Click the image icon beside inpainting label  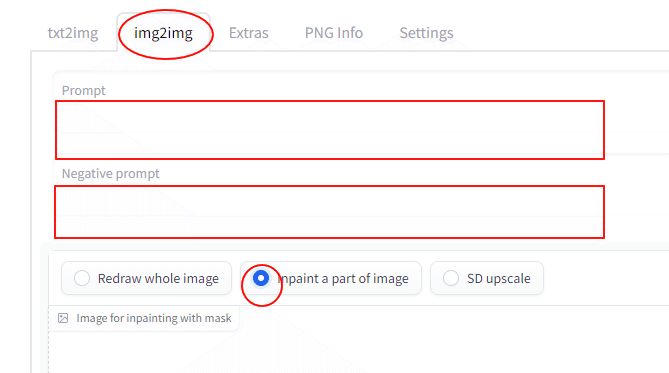click(63, 318)
